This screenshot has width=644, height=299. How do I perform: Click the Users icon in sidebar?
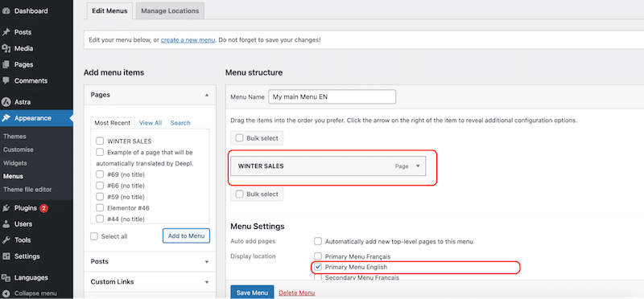[6, 224]
